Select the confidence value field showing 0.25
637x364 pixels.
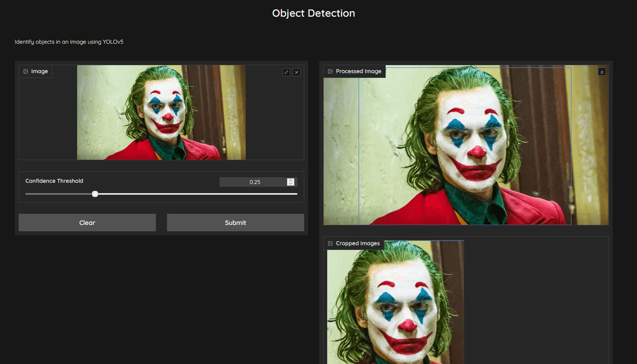[x=254, y=182]
